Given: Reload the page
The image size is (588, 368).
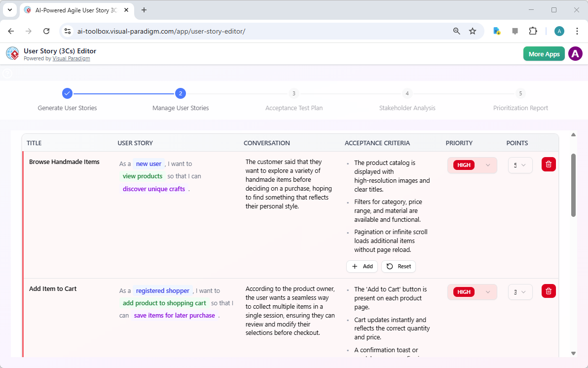Looking at the screenshot, I should pos(46,31).
